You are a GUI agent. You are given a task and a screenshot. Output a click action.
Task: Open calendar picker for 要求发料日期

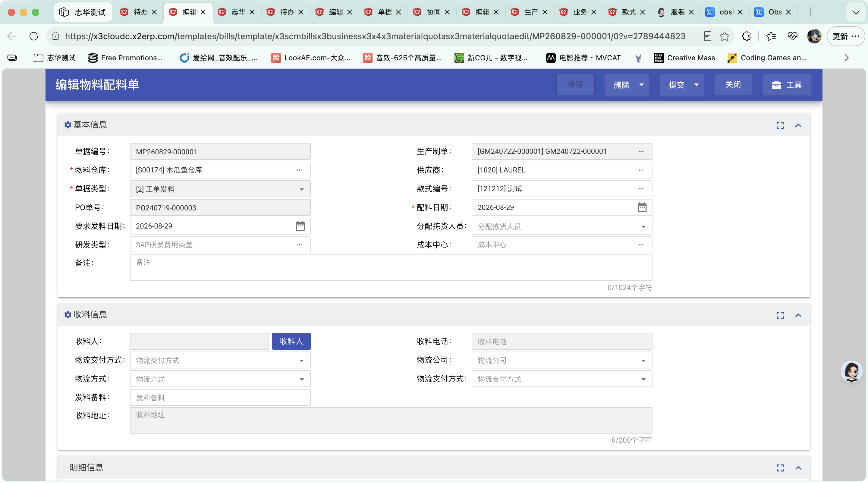point(300,226)
